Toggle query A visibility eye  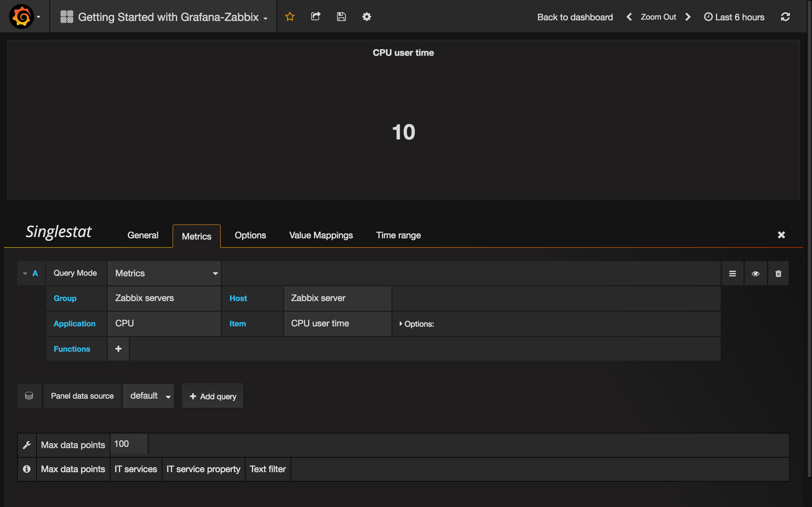tap(755, 273)
